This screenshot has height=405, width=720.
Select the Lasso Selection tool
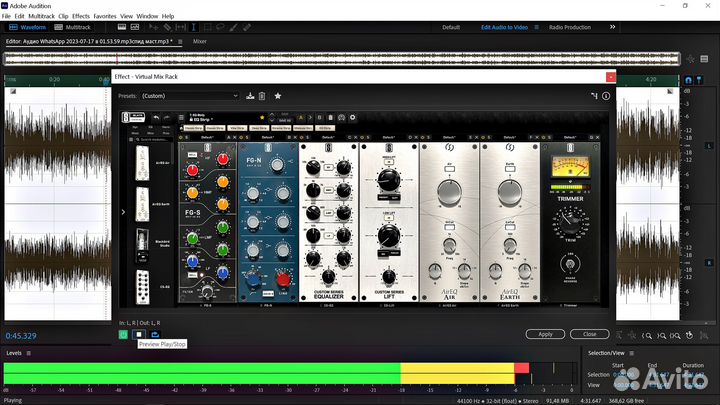220,28
